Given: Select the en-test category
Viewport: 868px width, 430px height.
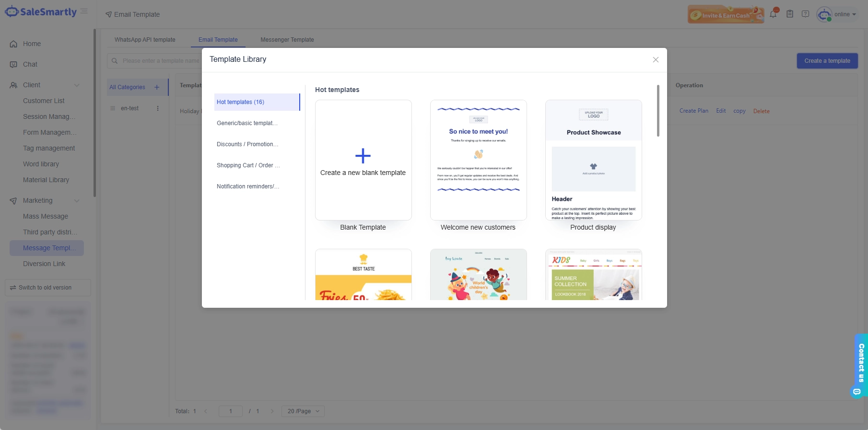Looking at the screenshot, I should [x=129, y=108].
